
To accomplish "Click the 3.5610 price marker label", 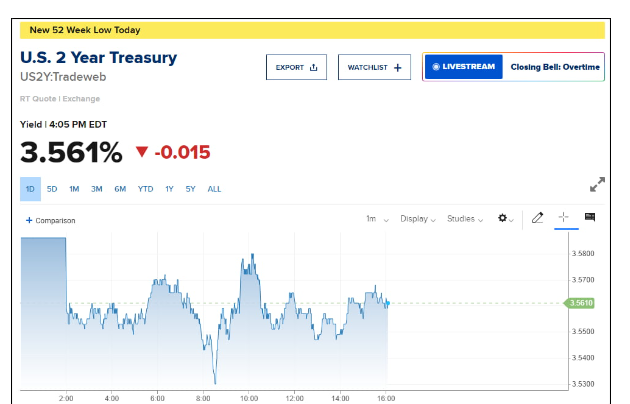I will tap(581, 302).
